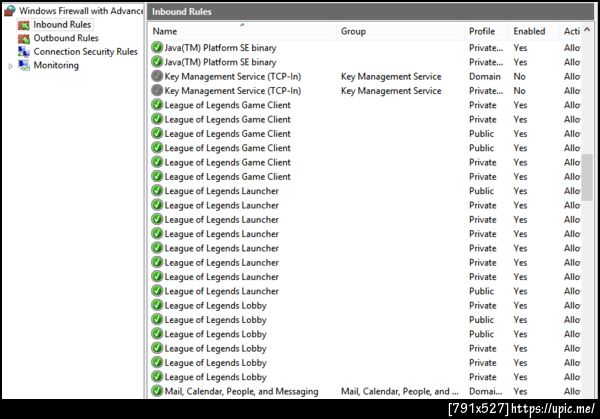
Task: Select the Monitoring tree node
Action: (x=56, y=65)
